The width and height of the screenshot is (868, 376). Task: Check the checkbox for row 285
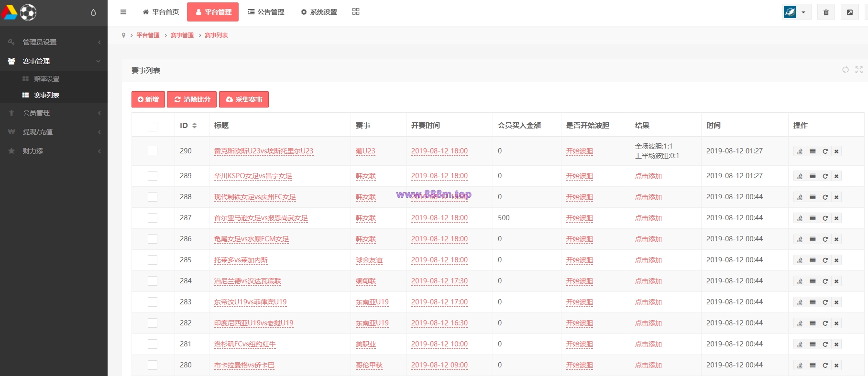(153, 260)
